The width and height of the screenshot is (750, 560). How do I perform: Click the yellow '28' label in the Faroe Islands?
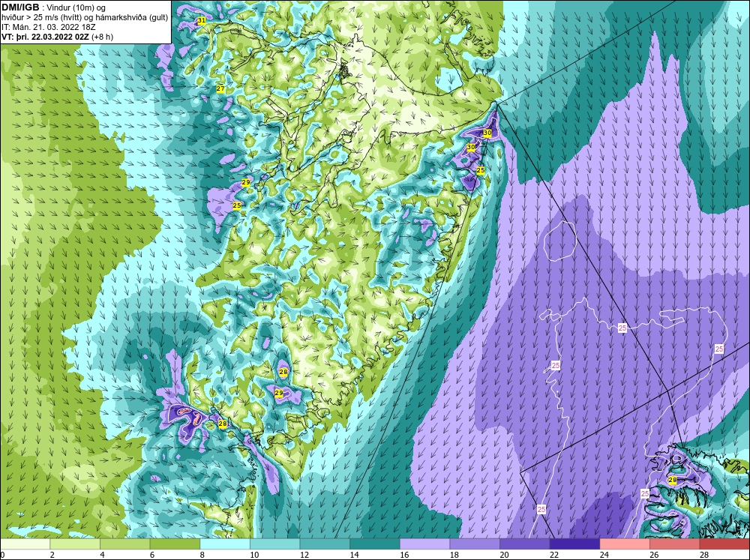673,480
